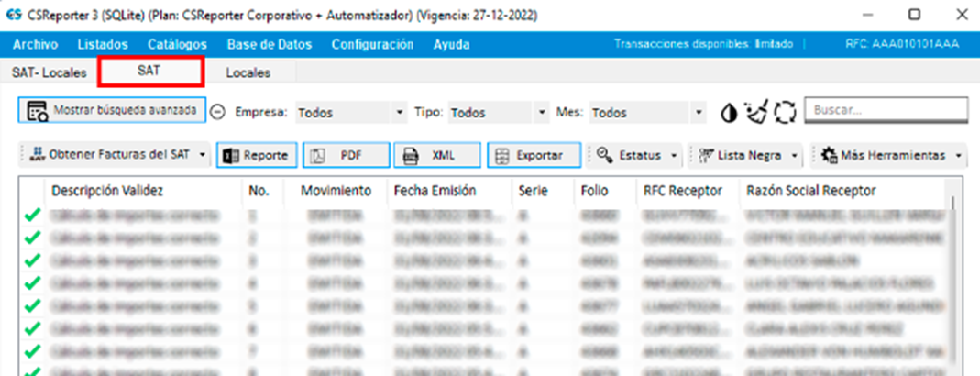Screen dimensions: 980x376
Task: Click the broom clear filters icon
Action: (758, 113)
